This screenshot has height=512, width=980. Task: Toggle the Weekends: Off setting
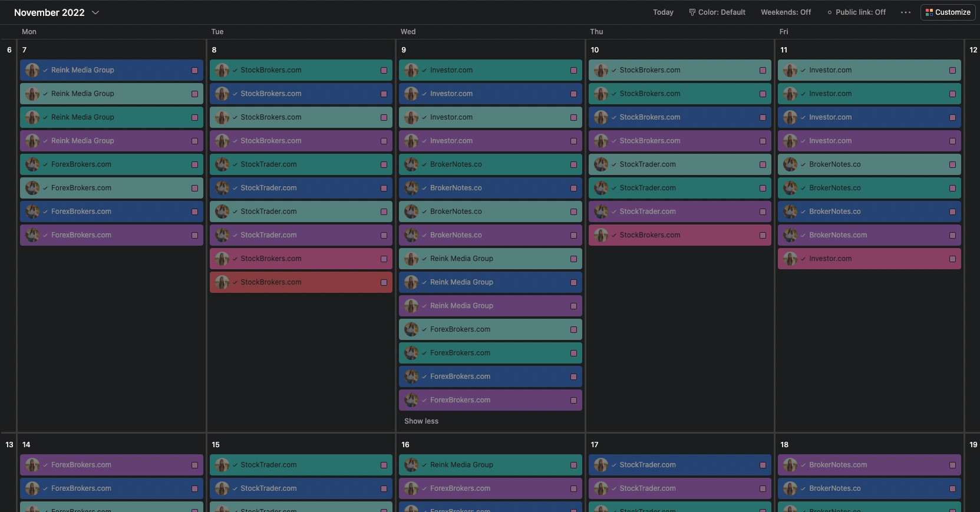click(786, 12)
